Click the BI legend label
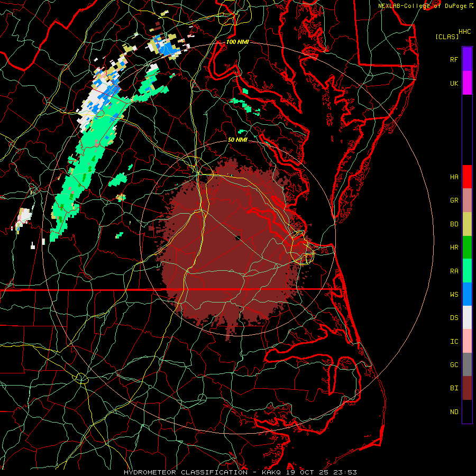Viewport: 476px width, 476px height. [x=454, y=388]
